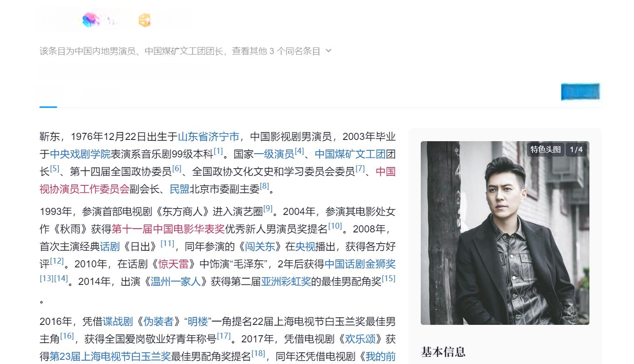Viewport: 634px width, 364px height.
Task: Click the blue button at top right
Action: tap(580, 92)
